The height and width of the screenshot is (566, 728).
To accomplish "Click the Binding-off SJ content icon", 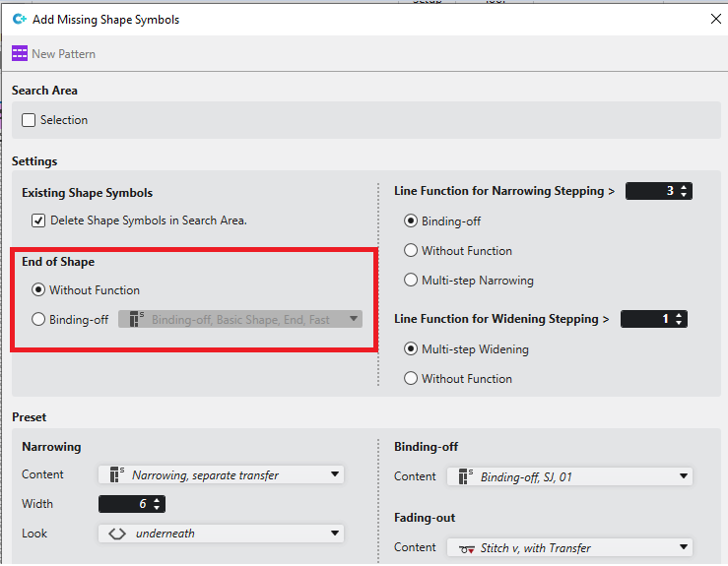I will [464, 477].
